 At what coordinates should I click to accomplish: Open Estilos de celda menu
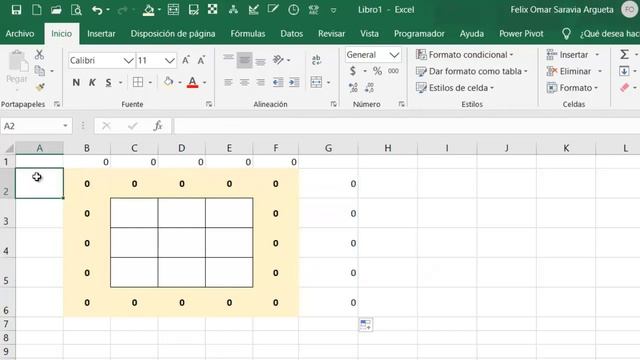(x=455, y=88)
